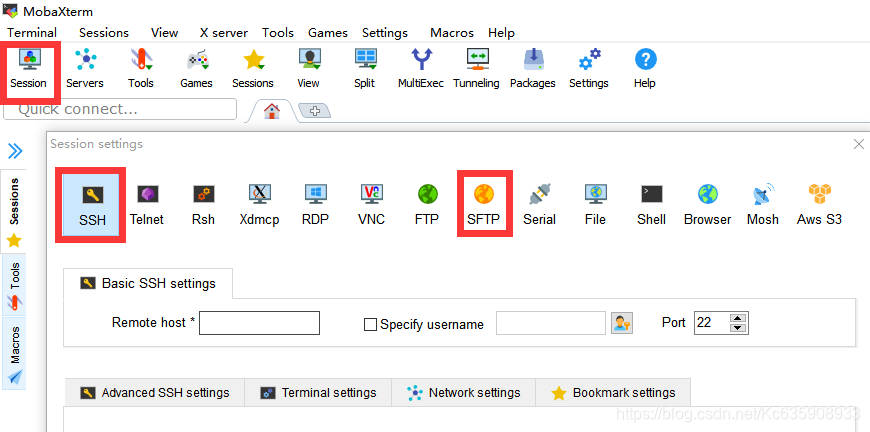Open the View menu in the menu bar
The image size is (870, 432).
[164, 33]
